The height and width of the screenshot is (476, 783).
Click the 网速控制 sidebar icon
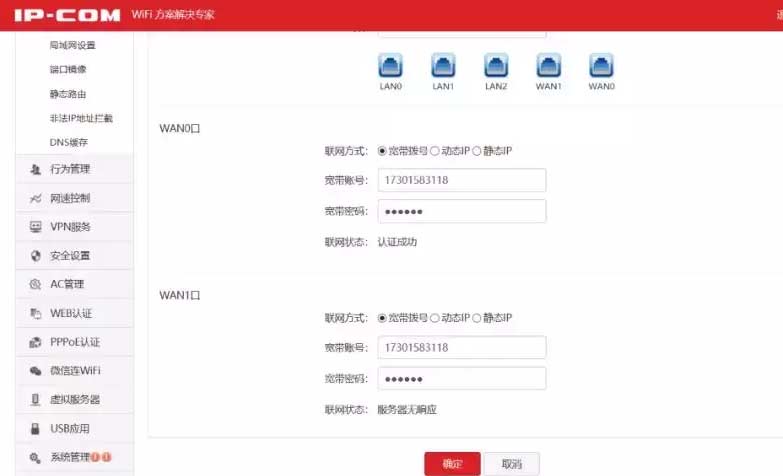35,198
